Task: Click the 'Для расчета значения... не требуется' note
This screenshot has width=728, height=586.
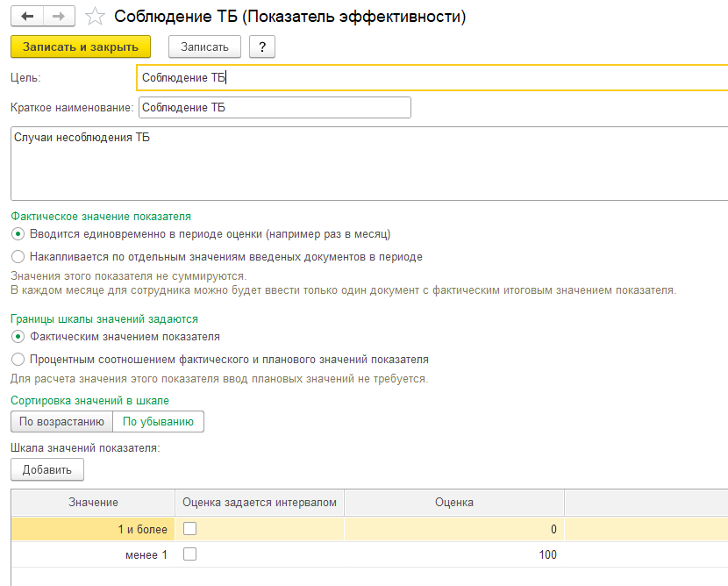Action: coord(219,379)
